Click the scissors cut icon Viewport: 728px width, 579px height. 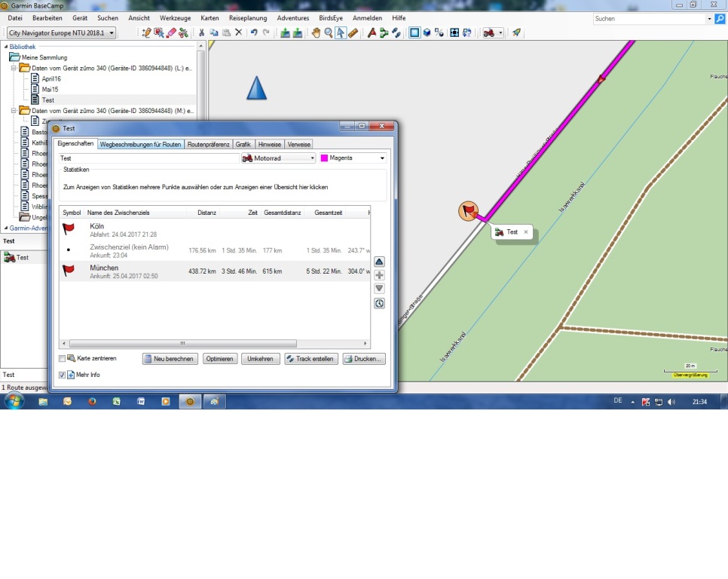201,33
